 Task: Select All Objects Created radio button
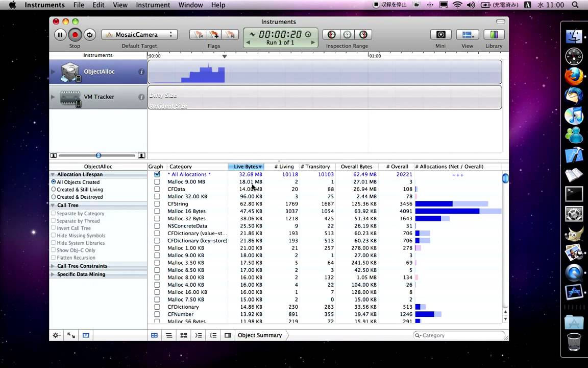click(54, 182)
